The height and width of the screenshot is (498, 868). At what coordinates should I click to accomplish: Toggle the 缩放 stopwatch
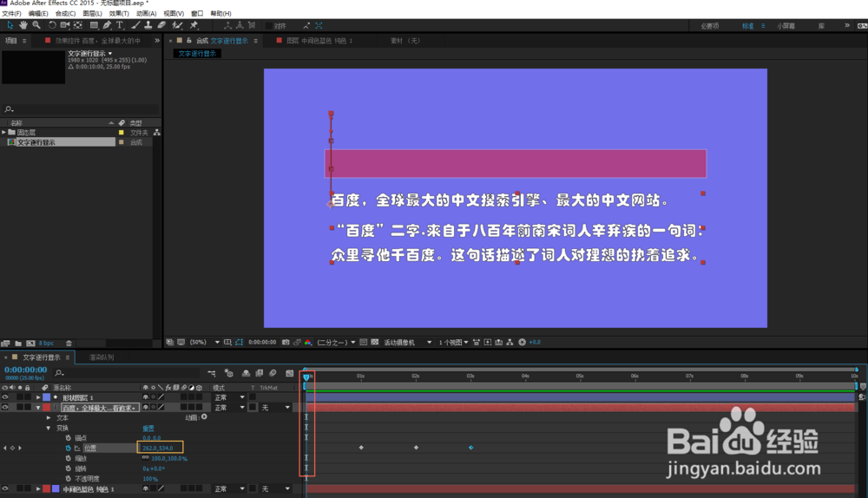click(x=68, y=458)
